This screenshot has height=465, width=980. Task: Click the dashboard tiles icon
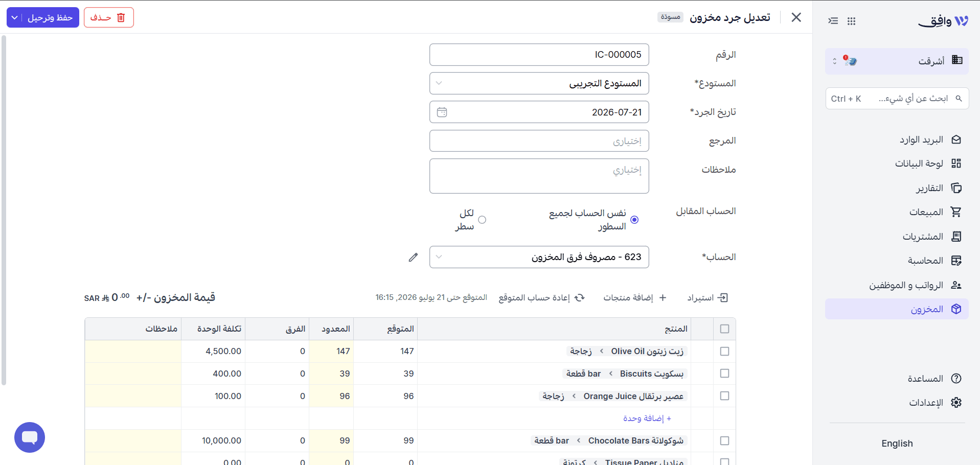pyautogui.click(x=956, y=164)
